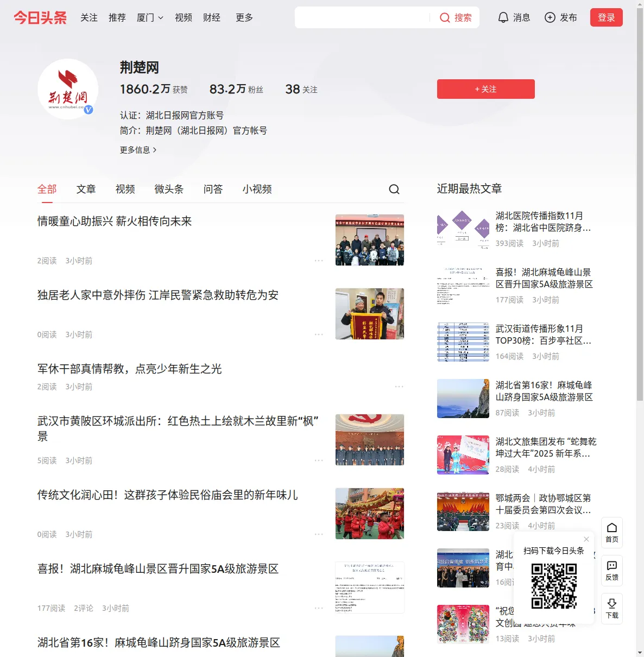Open article 武汉市黄陂区环城派出所

[178, 428]
